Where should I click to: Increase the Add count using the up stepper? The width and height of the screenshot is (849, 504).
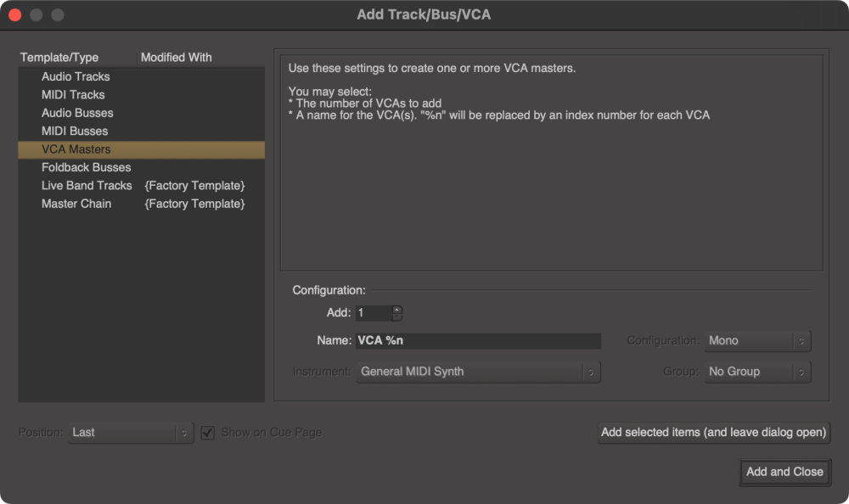(x=397, y=310)
